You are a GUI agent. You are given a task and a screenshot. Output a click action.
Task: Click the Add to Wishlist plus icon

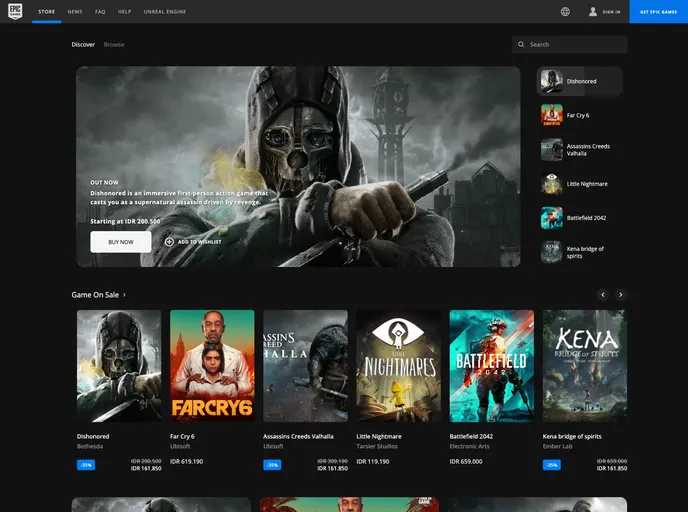(x=169, y=242)
